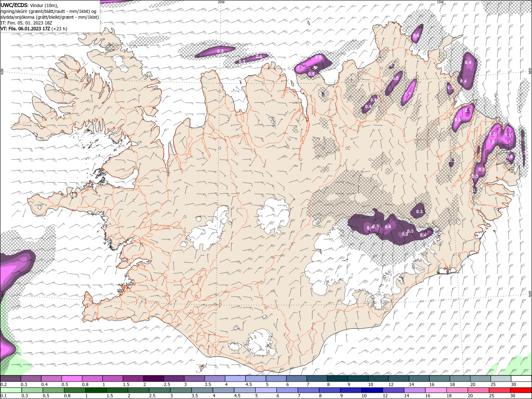
Task: Click the '12' label under the lower legend
Action: tap(385, 396)
